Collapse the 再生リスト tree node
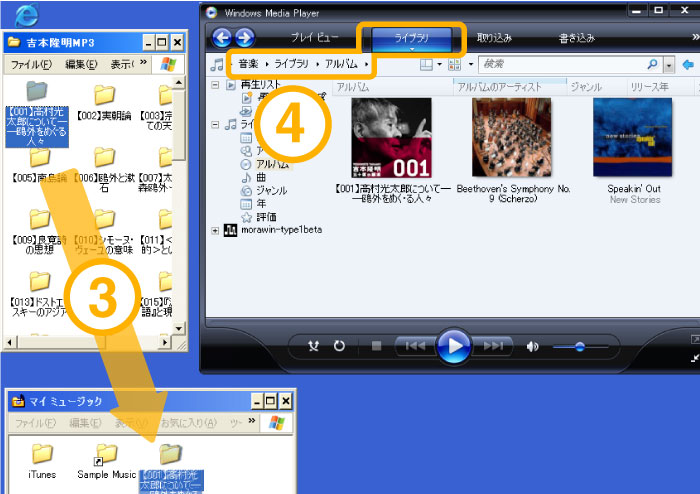Screen dimensions: 700x494 (x=217, y=86)
